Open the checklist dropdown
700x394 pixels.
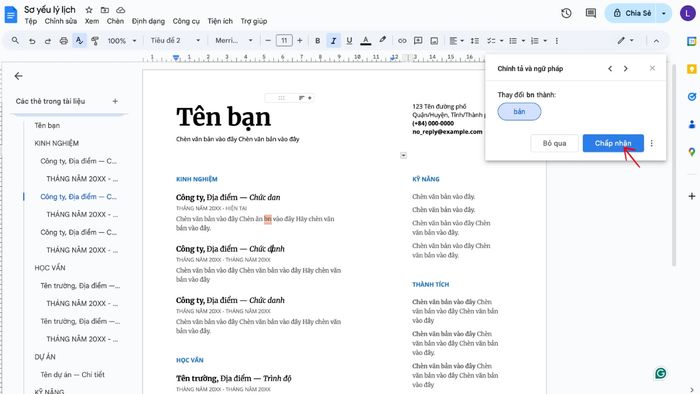pos(495,41)
